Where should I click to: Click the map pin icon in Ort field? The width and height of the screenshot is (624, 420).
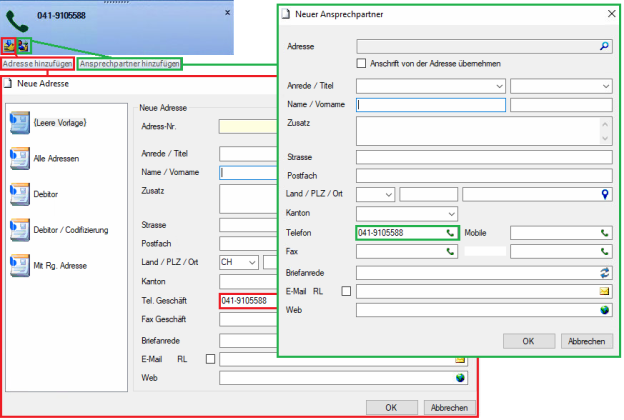[604, 194]
